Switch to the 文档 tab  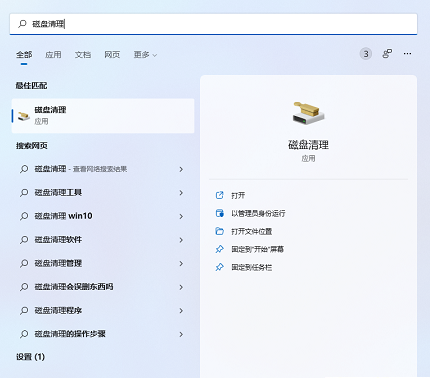coord(83,55)
